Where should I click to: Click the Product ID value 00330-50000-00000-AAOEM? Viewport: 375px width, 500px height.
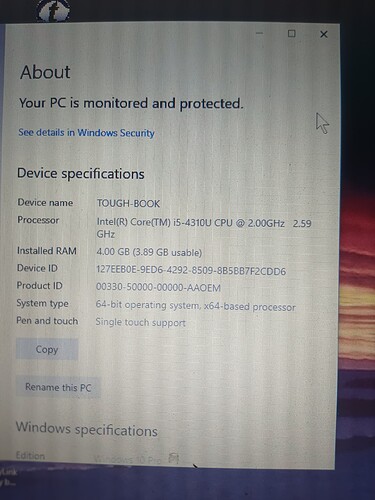[x=158, y=287]
